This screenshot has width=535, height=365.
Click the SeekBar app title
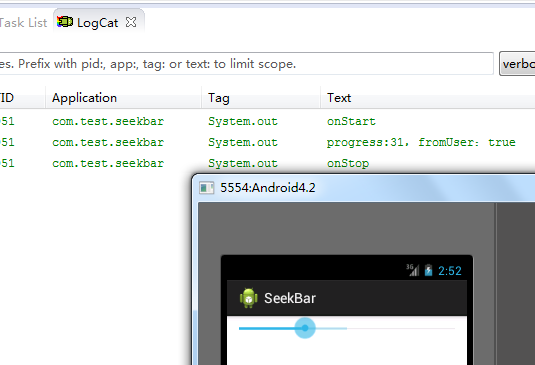[290, 298]
